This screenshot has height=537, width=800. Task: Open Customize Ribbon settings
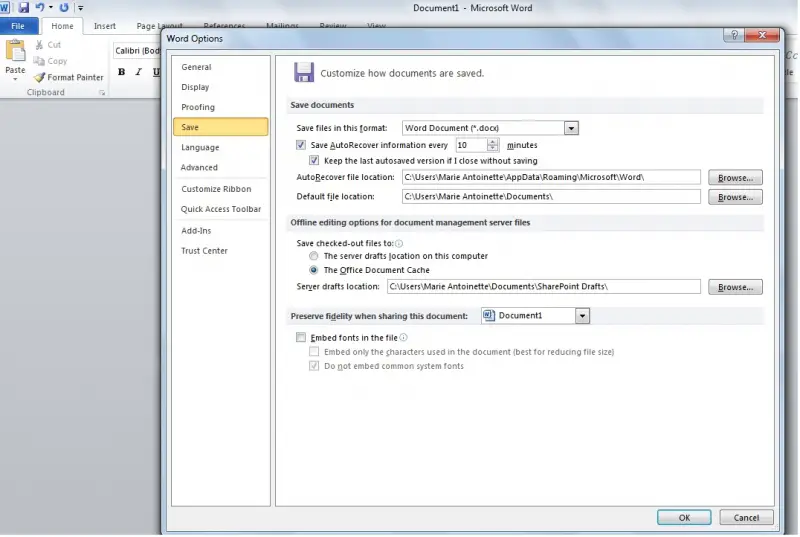220,189
